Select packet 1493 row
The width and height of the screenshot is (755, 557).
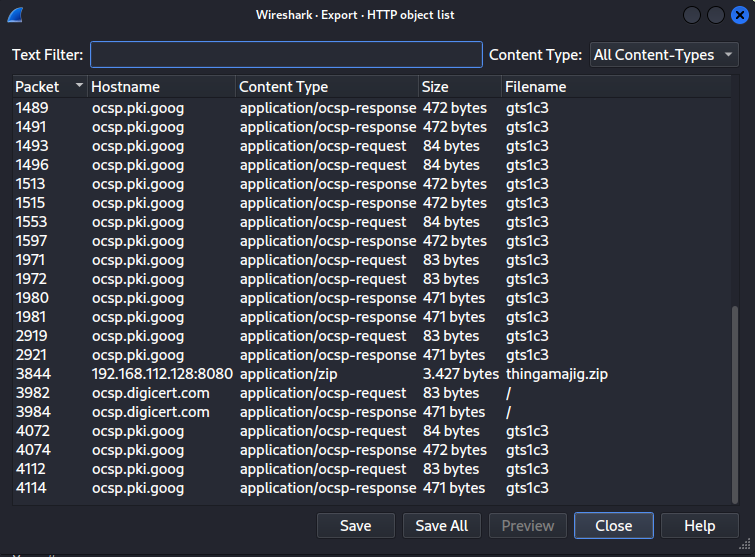(372, 146)
